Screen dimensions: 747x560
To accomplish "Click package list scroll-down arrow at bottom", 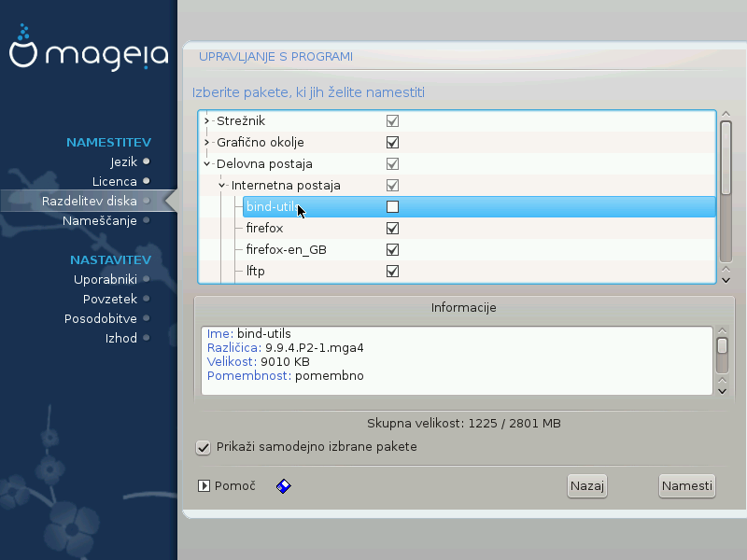I will 726,281.
